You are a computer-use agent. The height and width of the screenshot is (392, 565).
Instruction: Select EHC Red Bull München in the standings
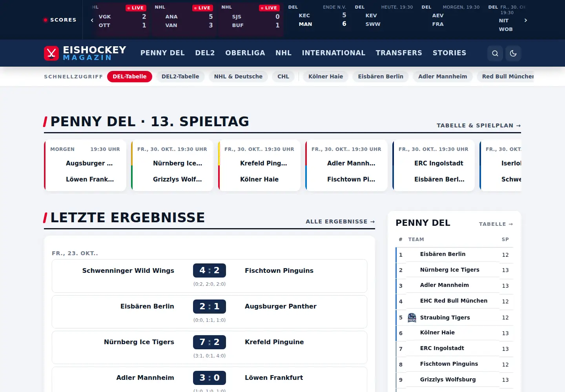click(454, 301)
